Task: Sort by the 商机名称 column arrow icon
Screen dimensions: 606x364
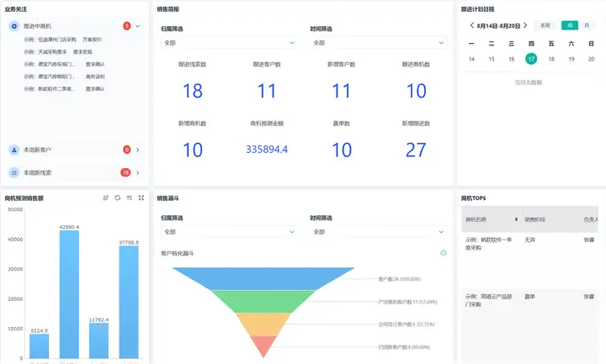Action: point(516,219)
